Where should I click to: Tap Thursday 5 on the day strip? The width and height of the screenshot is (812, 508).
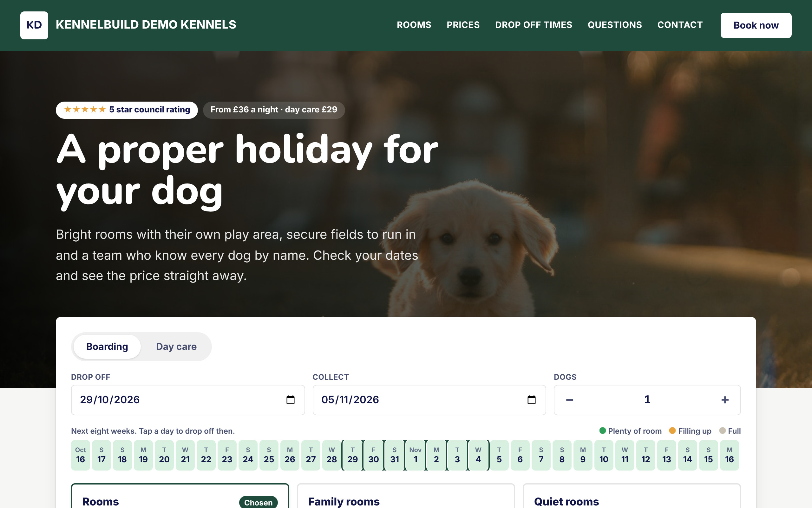click(x=499, y=455)
